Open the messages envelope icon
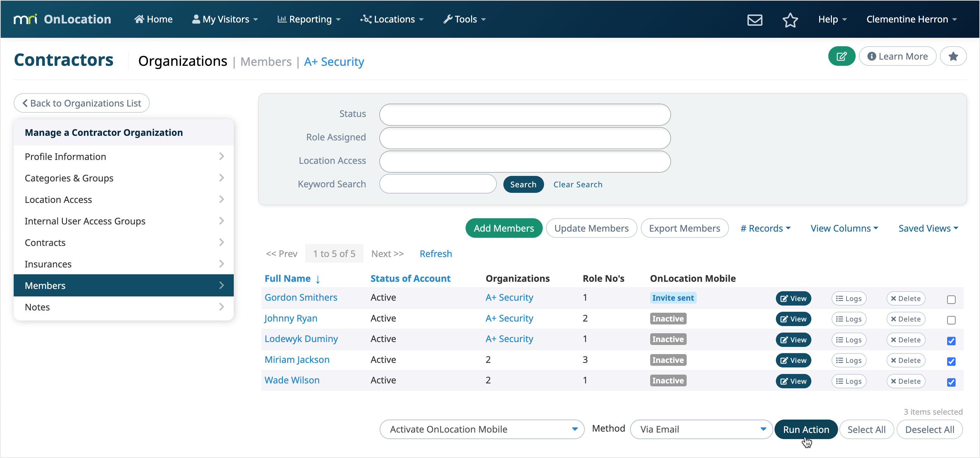 755,20
